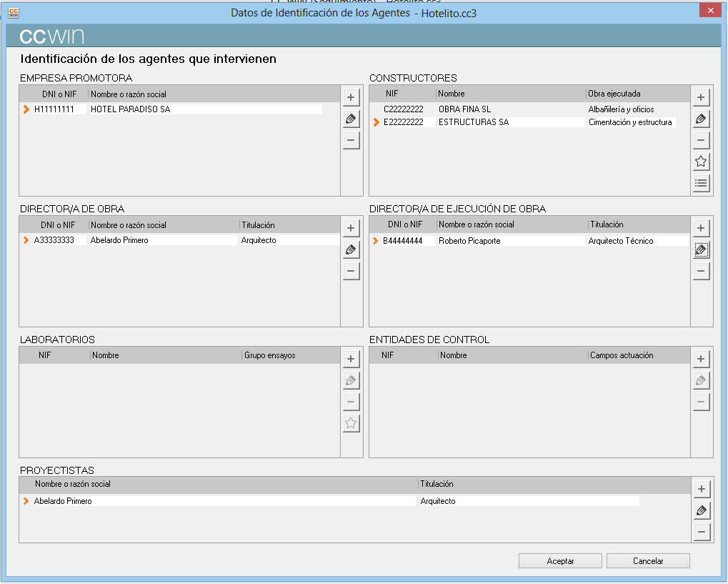The image size is (728, 584).
Task: Remove the Director/a de Obra entry
Action: 351,272
